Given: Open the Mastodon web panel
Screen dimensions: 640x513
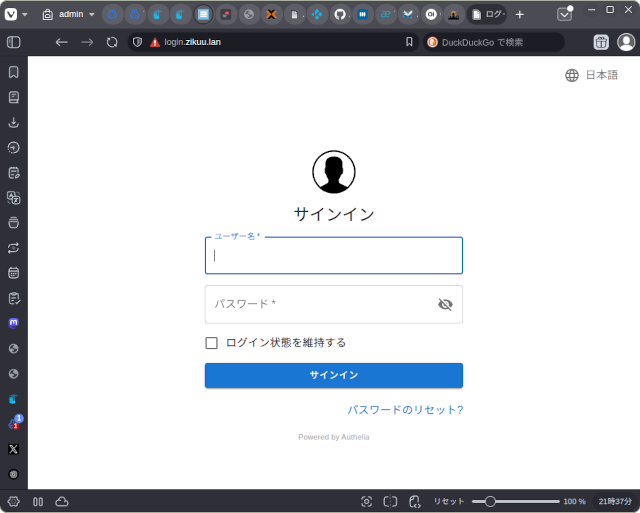Looking at the screenshot, I should tap(14, 323).
